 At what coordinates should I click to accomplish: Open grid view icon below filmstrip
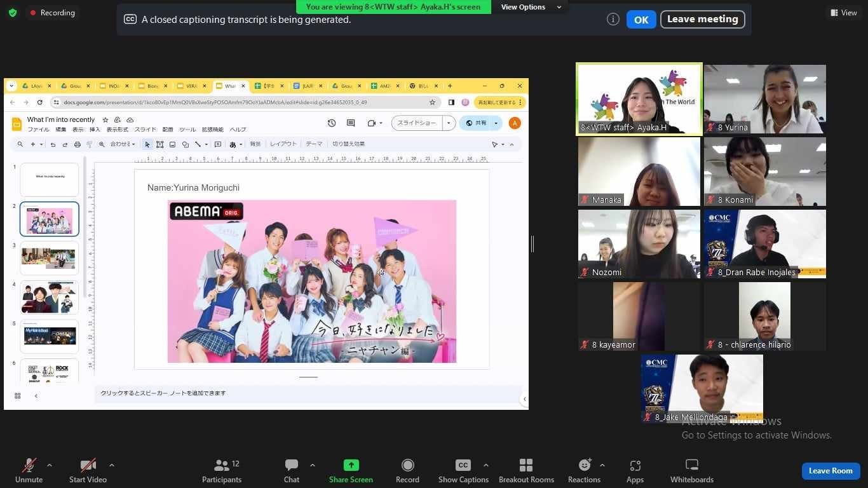(18, 396)
